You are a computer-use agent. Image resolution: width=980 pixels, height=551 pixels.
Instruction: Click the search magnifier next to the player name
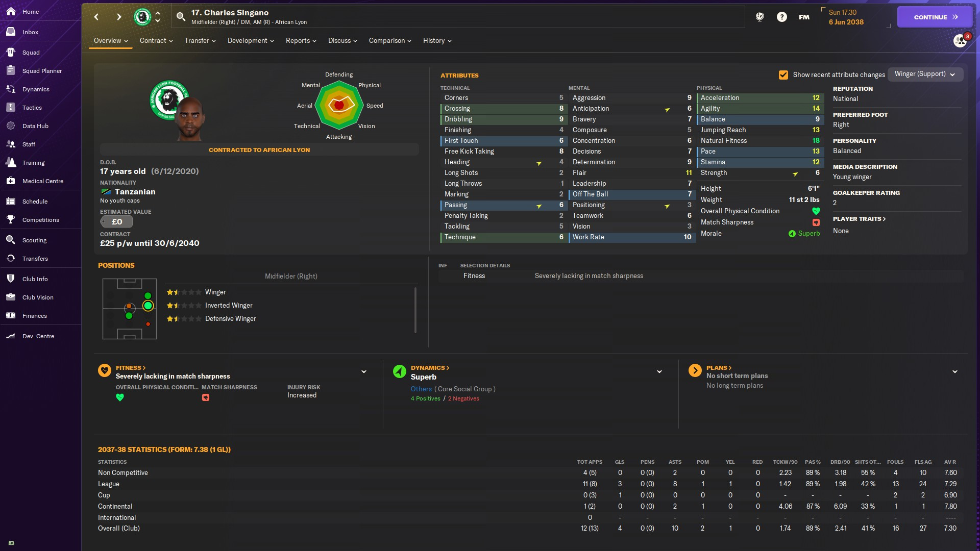point(181,17)
